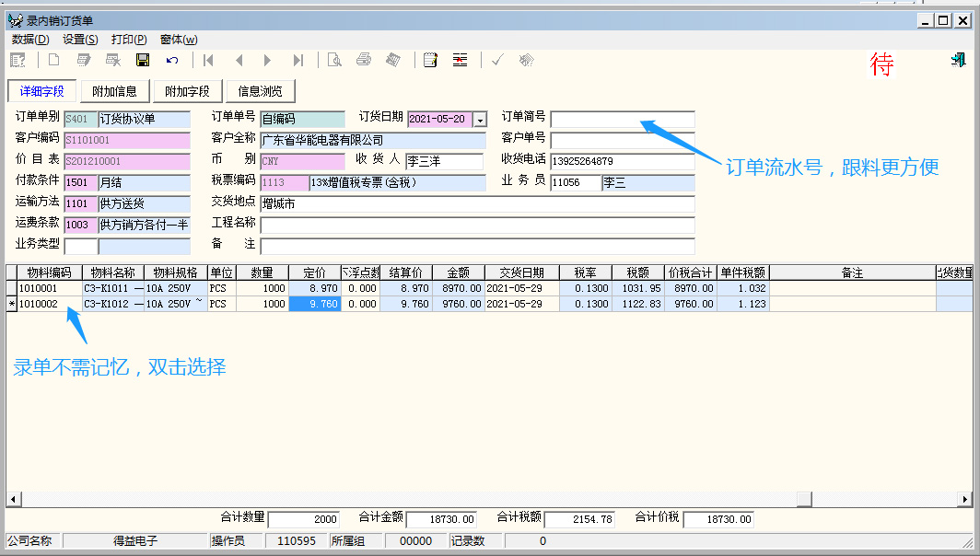Click the horizontal scrollbar right arrow

coord(965,499)
